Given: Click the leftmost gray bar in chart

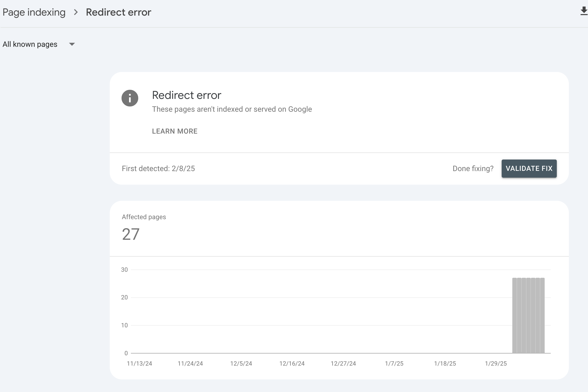Looking at the screenshot, I should click(x=514, y=316).
